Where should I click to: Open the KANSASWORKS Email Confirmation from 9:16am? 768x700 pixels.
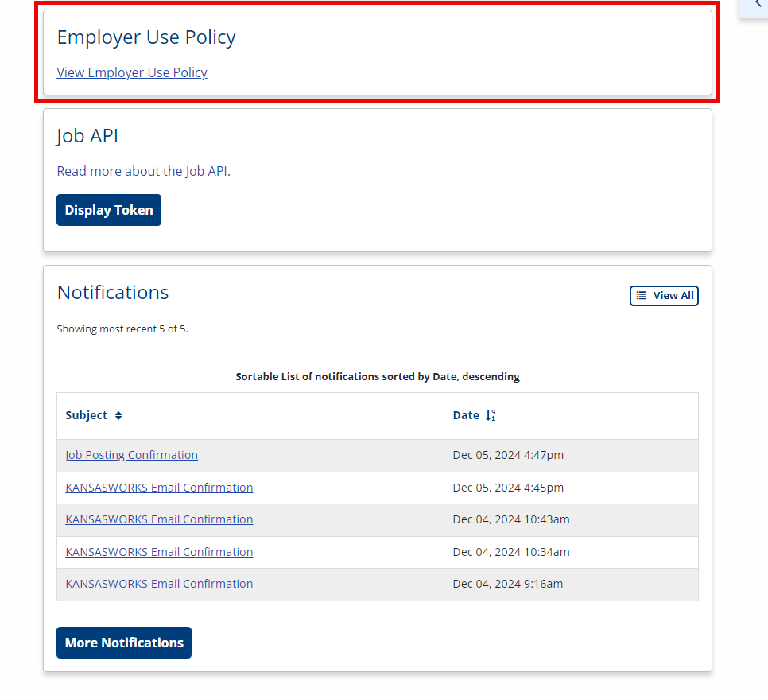[x=159, y=584]
